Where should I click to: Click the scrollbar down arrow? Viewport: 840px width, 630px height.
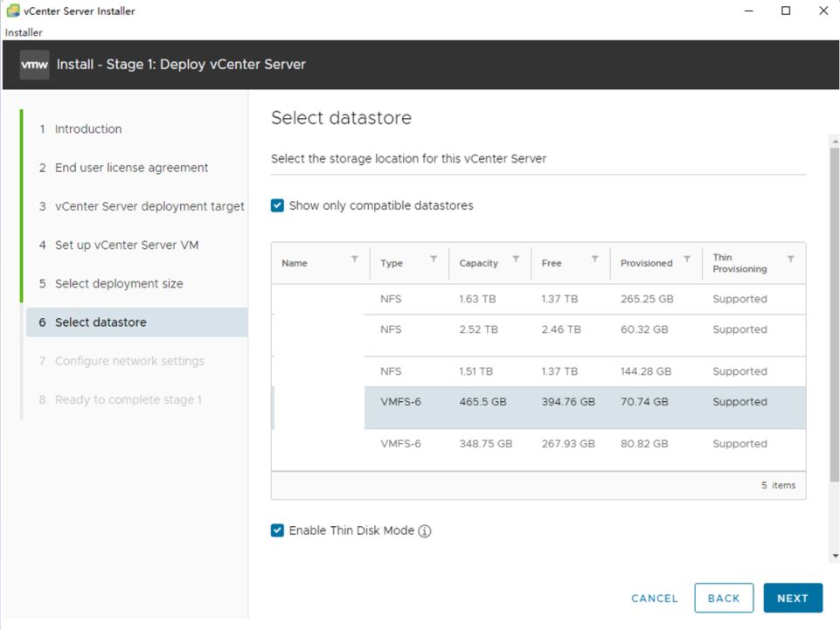click(835, 556)
